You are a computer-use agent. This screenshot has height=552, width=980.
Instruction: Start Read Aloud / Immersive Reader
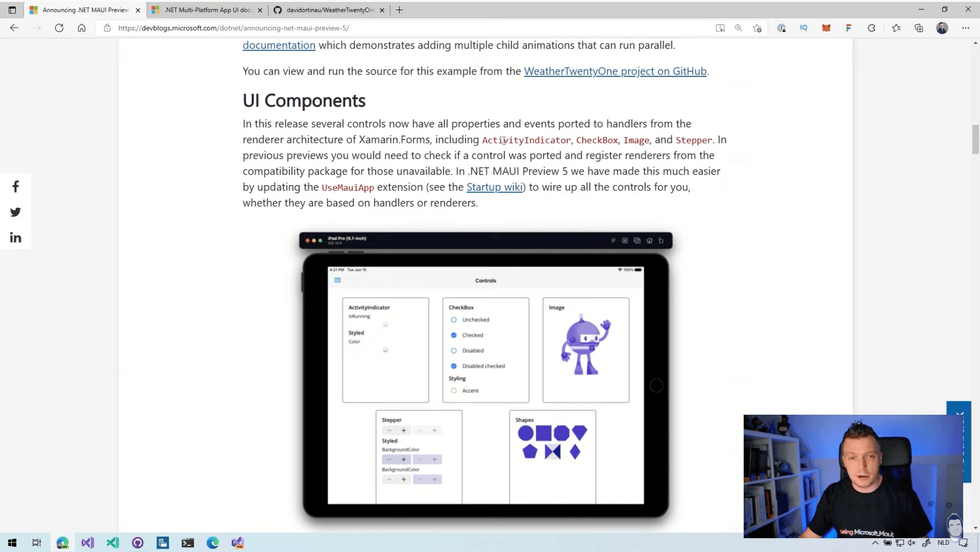pyautogui.click(x=720, y=28)
